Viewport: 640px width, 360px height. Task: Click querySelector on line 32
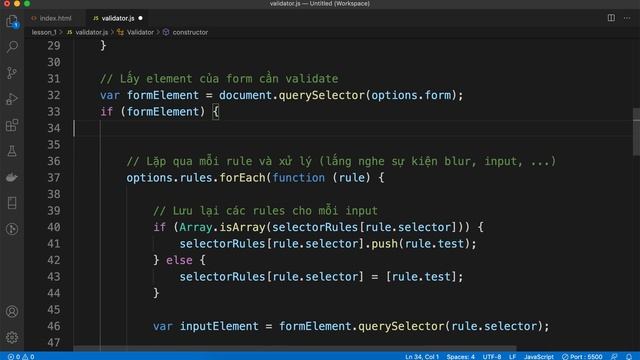322,95
